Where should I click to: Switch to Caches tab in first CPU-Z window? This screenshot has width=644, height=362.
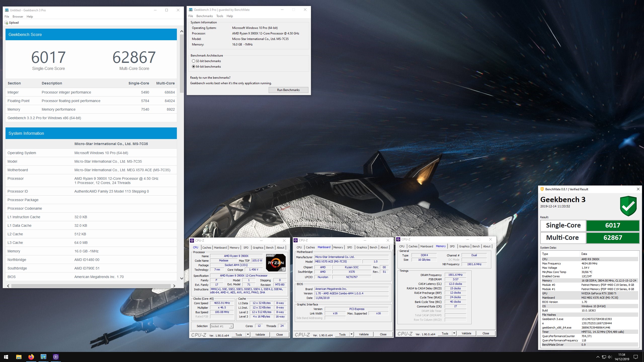207,248
